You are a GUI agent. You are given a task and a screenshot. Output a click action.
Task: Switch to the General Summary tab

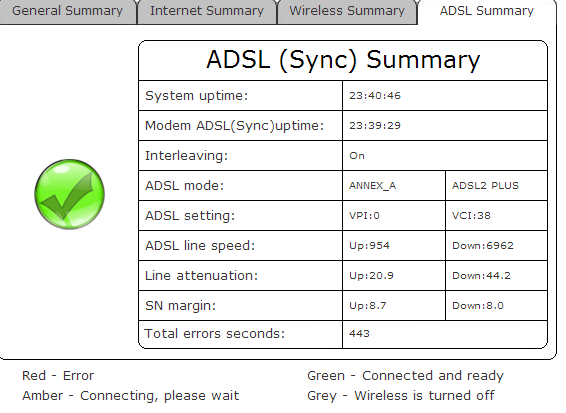coord(68,11)
